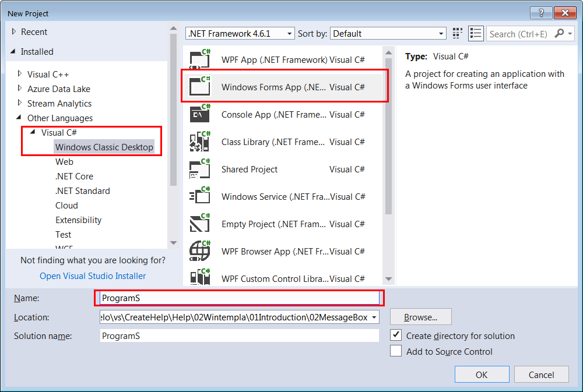Open the search options dropdown arrow
The image size is (583, 392).
pyautogui.click(x=570, y=33)
